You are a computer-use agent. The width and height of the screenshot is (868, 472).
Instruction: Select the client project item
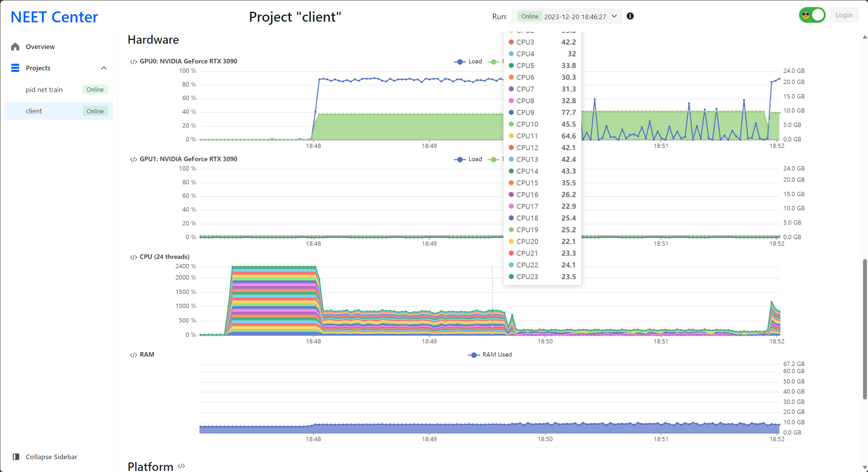[x=34, y=111]
